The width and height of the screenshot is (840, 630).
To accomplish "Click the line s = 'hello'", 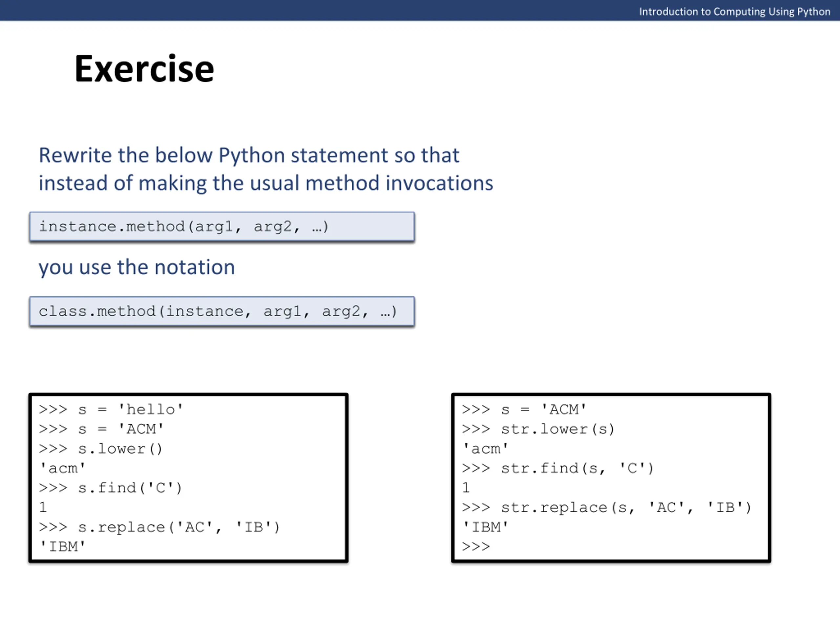I will pos(111,409).
